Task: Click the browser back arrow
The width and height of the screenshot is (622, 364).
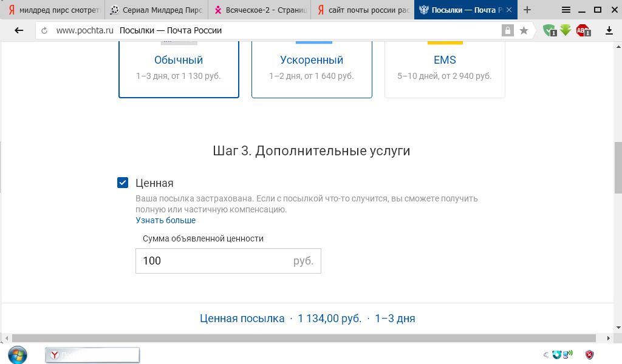Action: [x=19, y=30]
